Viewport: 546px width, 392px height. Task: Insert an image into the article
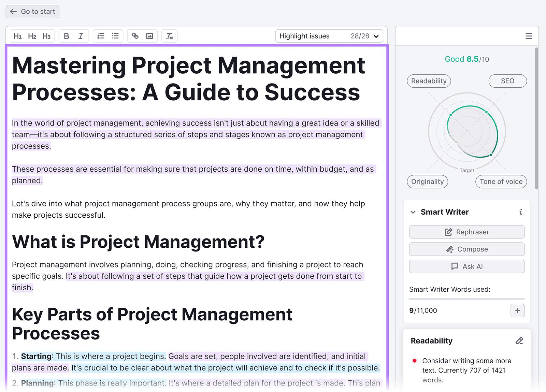[x=149, y=36]
